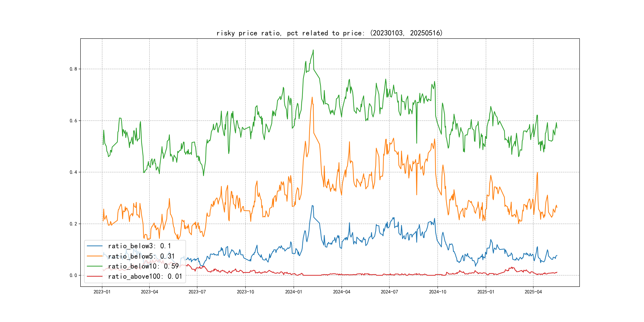
Task: Click the 0.8 y-axis tick label
Action: [x=73, y=69]
